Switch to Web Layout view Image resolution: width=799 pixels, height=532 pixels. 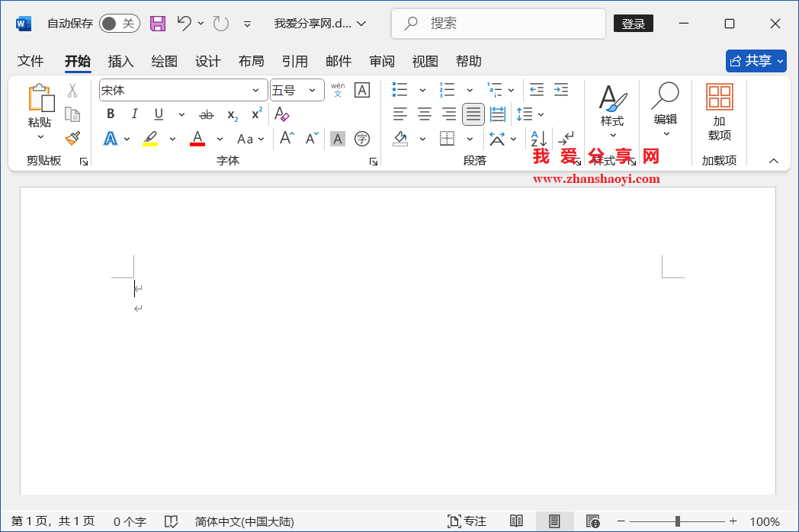coord(592,521)
